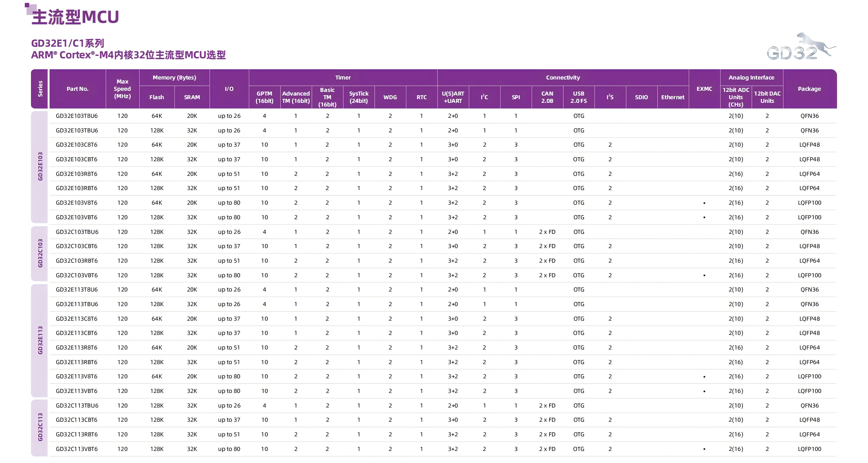Click the Max Speed (MHz) header
Image resolution: width=868 pixels, height=463 pixels.
coord(122,89)
